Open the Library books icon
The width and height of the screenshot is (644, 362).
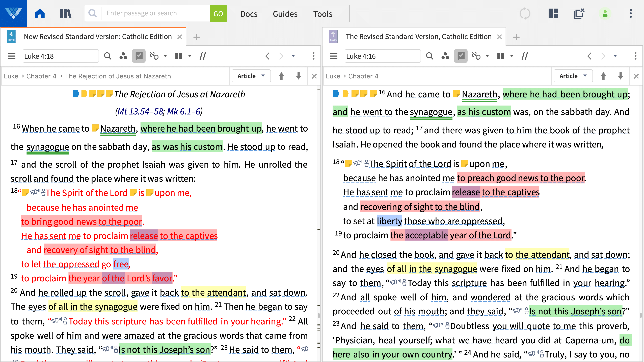pyautogui.click(x=66, y=13)
